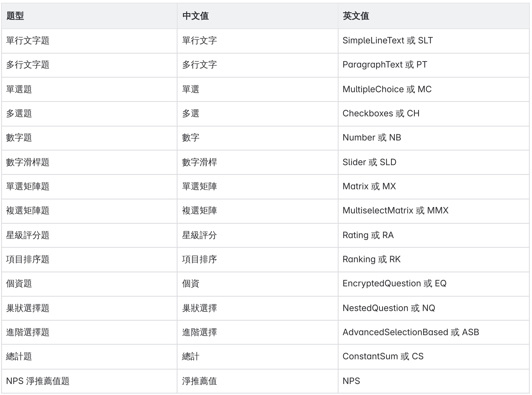Select the 'SimpleLineText 或 SLT' cell
The width and height of the screenshot is (532, 395).
(387, 41)
